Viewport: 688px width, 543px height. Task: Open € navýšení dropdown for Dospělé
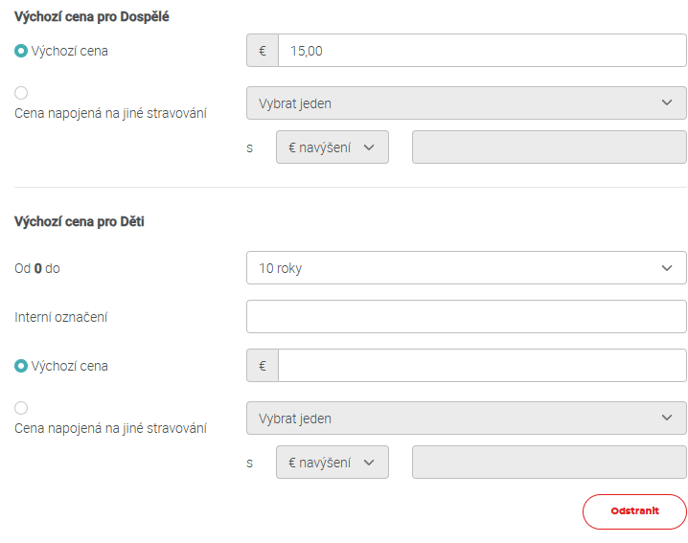click(332, 147)
